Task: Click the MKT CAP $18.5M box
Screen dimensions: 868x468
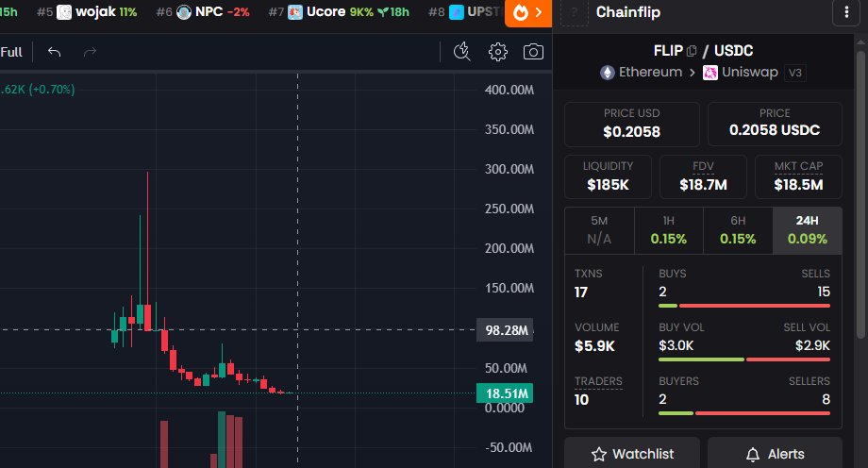Action: 798,176
